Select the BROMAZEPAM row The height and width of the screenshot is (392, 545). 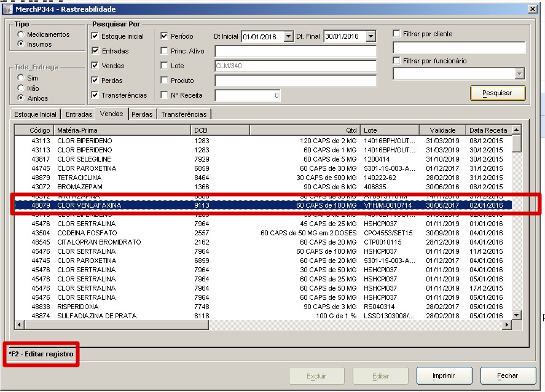[263, 187]
